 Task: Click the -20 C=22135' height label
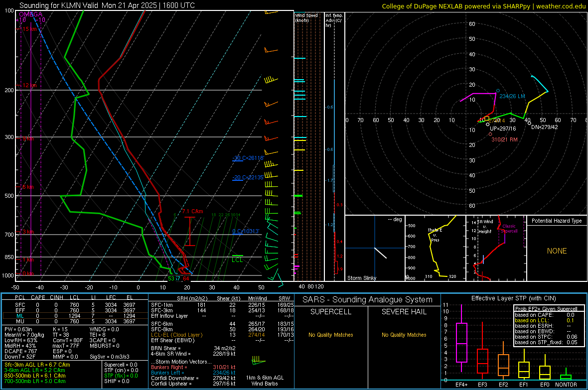tap(248, 177)
